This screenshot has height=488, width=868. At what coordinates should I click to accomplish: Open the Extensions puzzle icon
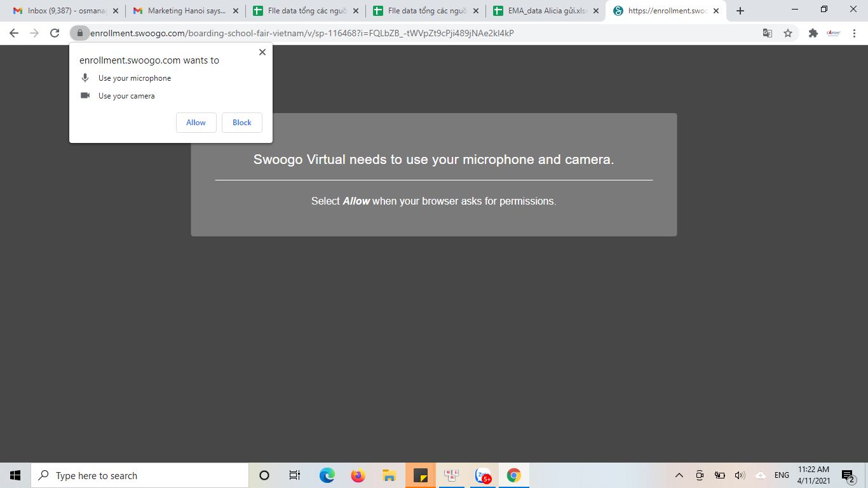tap(813, 33)
